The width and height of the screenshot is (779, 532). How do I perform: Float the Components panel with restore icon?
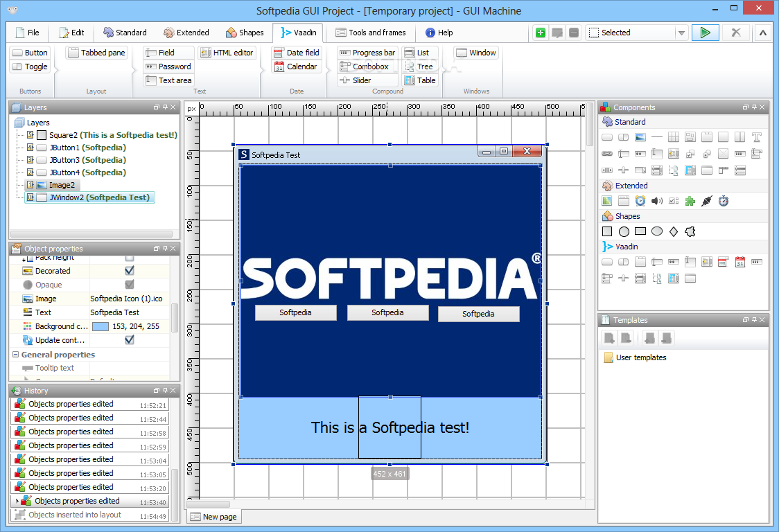746,107
